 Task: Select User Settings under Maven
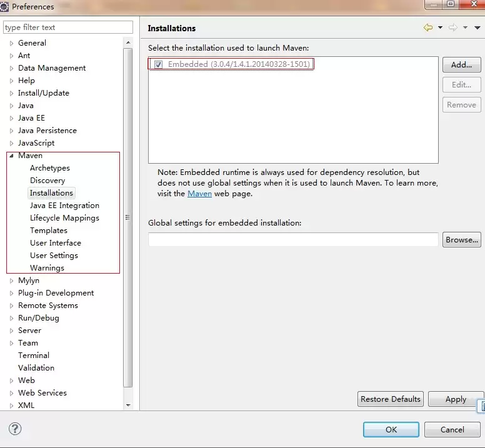[54, 256]
